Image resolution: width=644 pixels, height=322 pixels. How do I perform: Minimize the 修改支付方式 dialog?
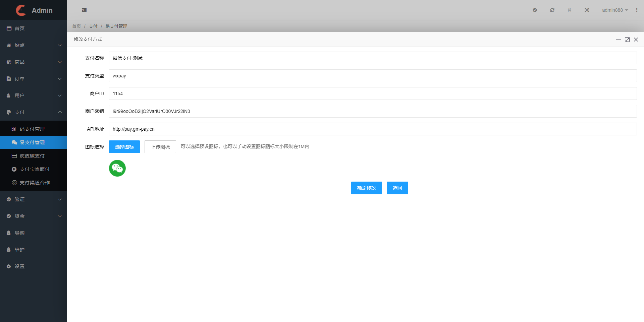click(x=618, y=40)
